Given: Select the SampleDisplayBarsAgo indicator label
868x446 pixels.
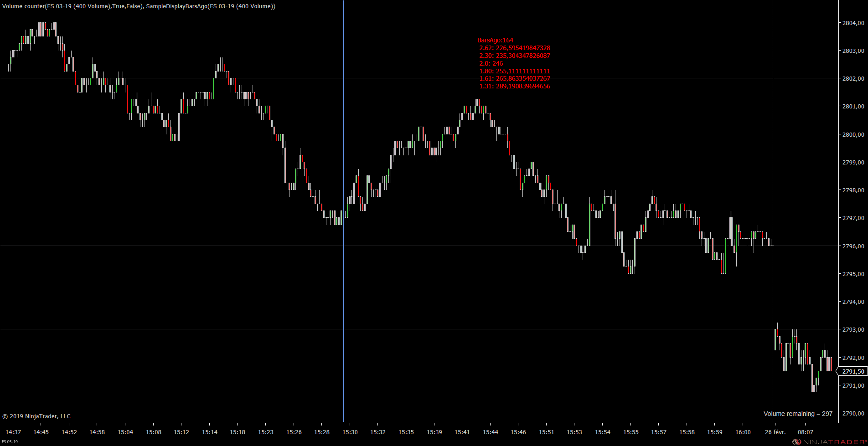Looking at the screenshot, I should (x=211, y=6).
